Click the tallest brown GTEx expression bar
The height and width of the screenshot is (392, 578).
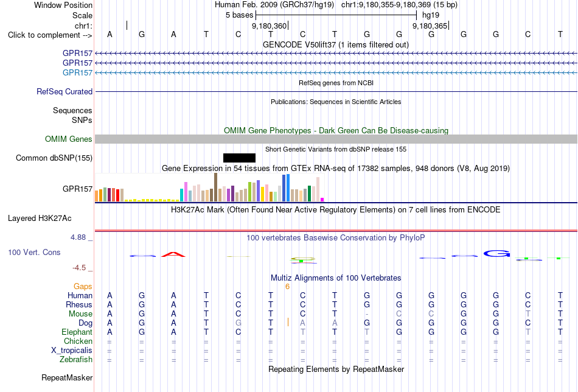tap(215, 187)
